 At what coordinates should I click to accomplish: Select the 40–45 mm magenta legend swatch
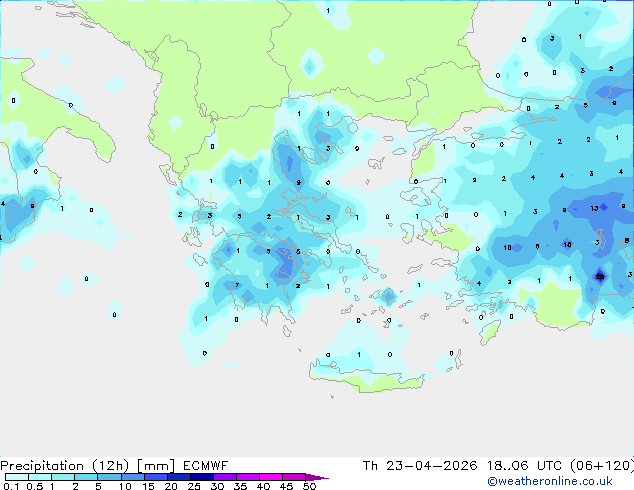click(x=271, y=477)
